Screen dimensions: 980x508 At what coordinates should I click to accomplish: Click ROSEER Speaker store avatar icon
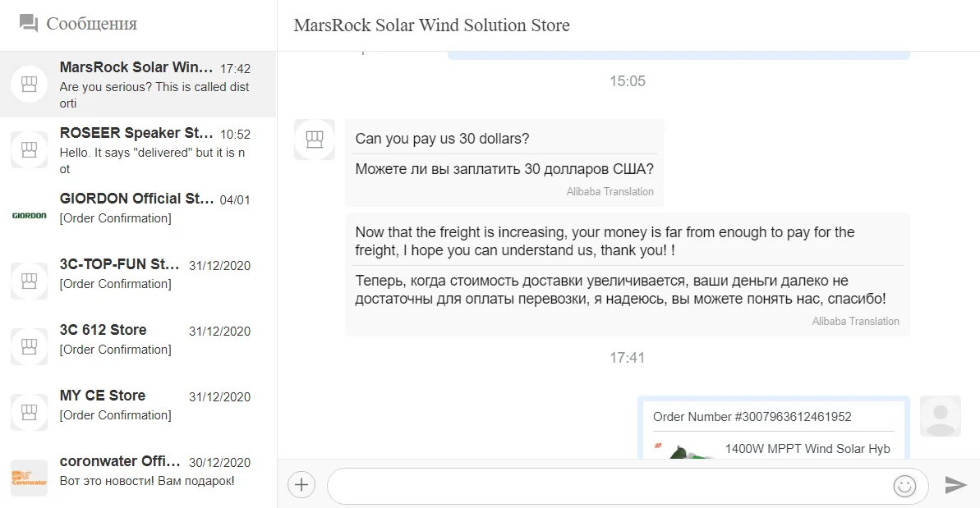click(30, 150)
